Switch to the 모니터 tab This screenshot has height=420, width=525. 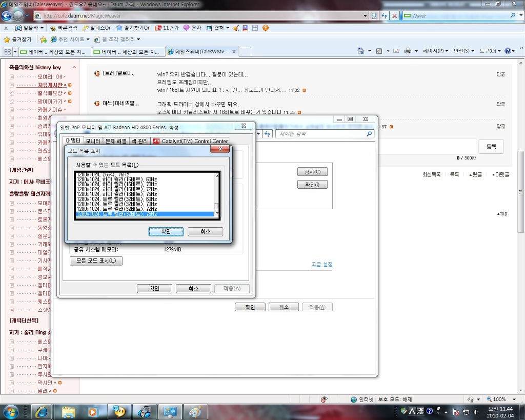pyautogui.click(x=93, y=142)
